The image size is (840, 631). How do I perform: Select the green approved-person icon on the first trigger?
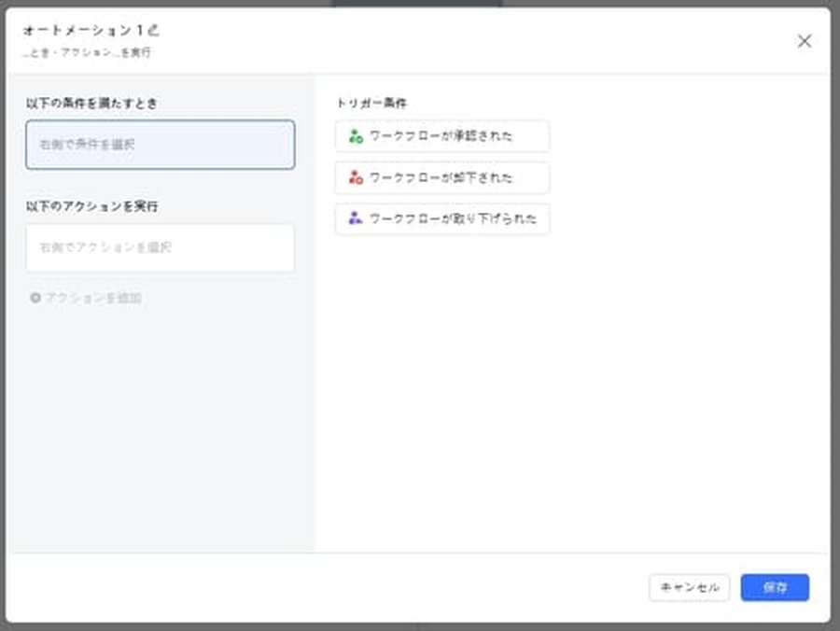point(356,136)
